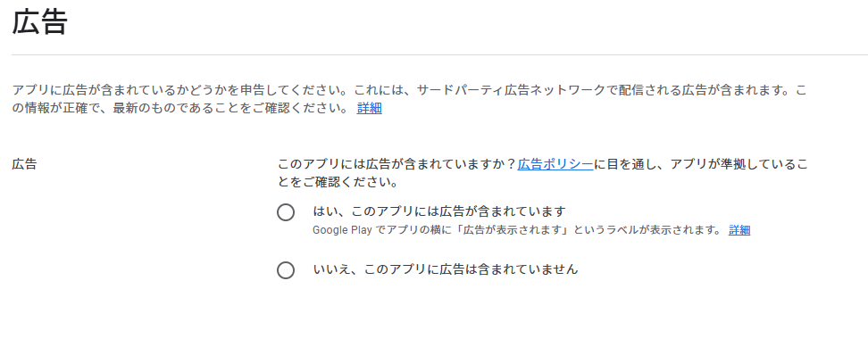Click the question text "このアプリには広告が含まれていますか？"
The image size is (868, 339).
tap(396, 164)
